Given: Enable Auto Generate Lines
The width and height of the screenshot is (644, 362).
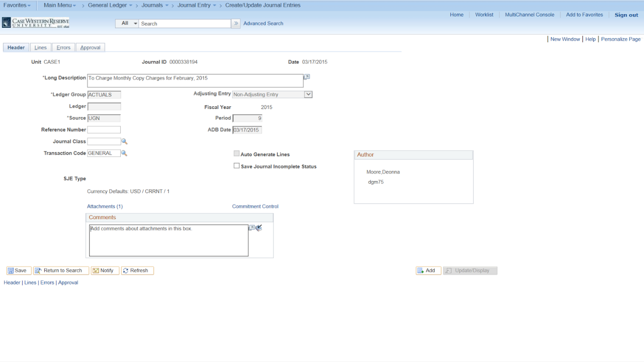Looking at the screenshot, I should 236,153.
